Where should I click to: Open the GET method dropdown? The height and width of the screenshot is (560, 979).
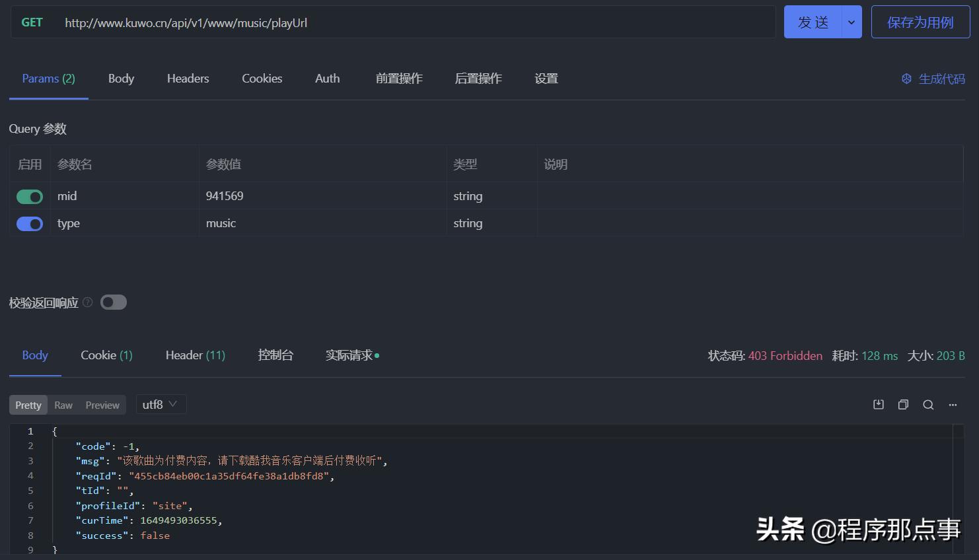[x=32, y=22]
